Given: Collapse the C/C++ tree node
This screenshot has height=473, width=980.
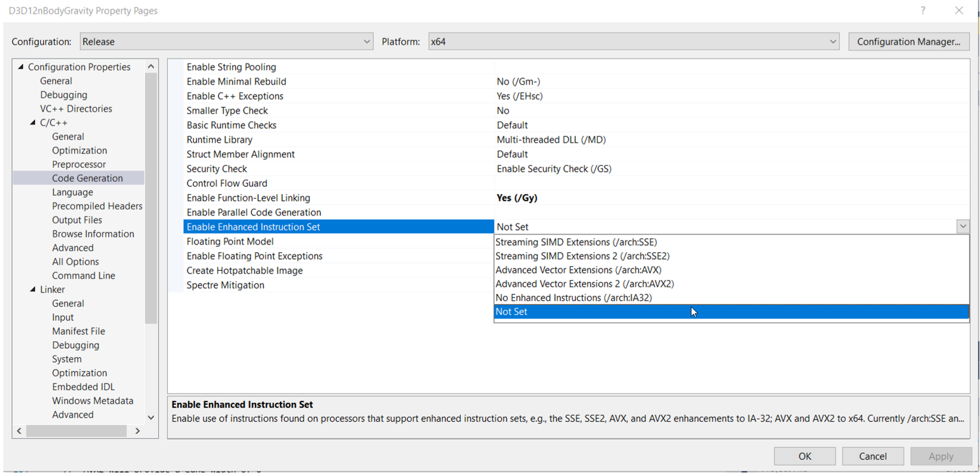Looking at the screenshot, I should click(x=32, y=122).
